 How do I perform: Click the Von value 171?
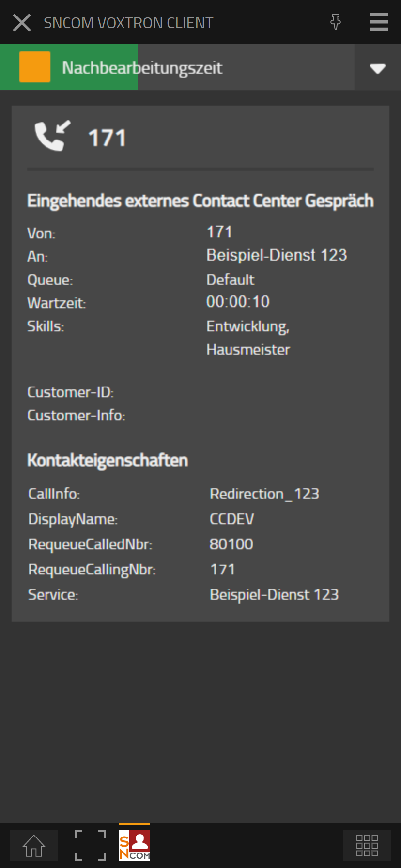click(219, 232)
